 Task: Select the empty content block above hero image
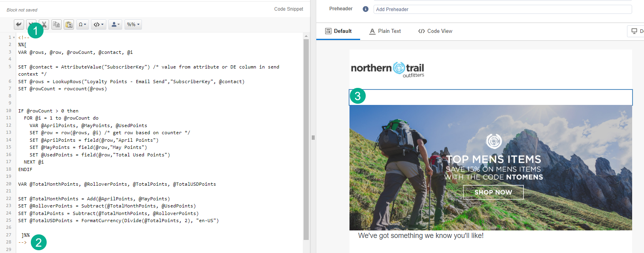490,97
